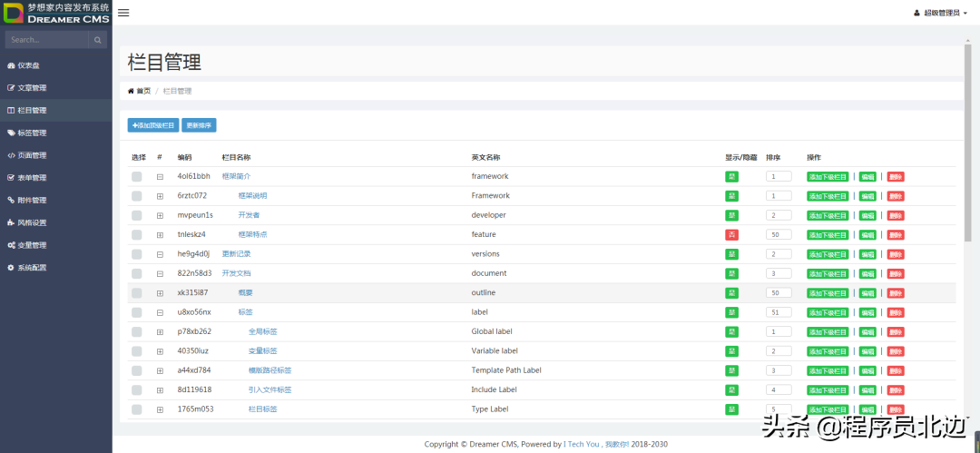Open 风格设置 in the sidebar
980x453 pixels.
tap(56, 222)
